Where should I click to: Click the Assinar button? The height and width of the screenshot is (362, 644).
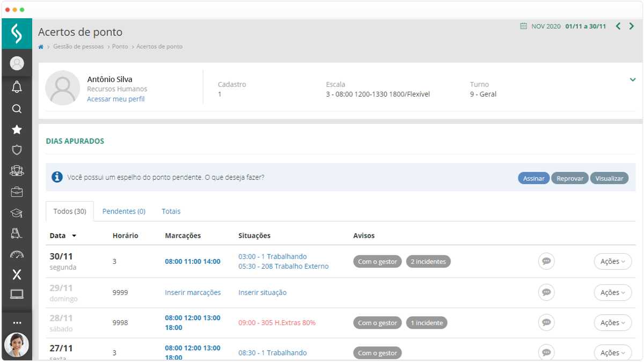tap(533, 179)
